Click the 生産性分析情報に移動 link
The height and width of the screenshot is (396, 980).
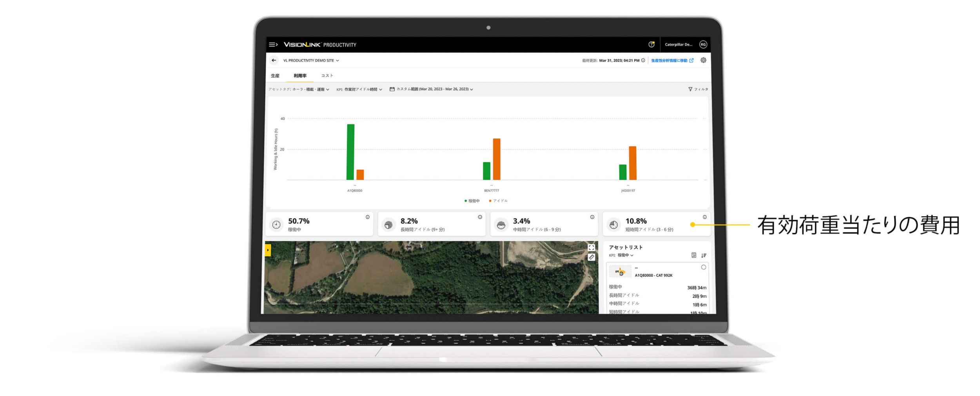click(x=672, y=61)
